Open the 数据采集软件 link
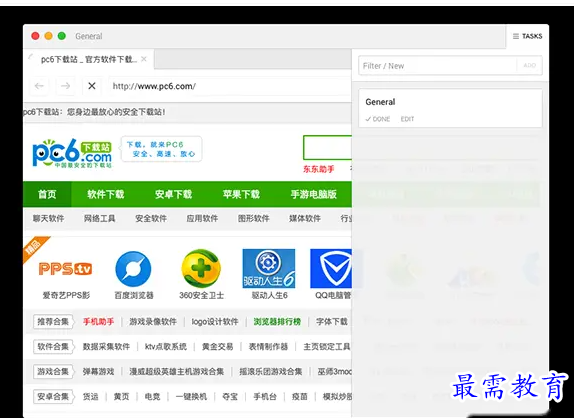574x418 pixels. pos(106,347)
